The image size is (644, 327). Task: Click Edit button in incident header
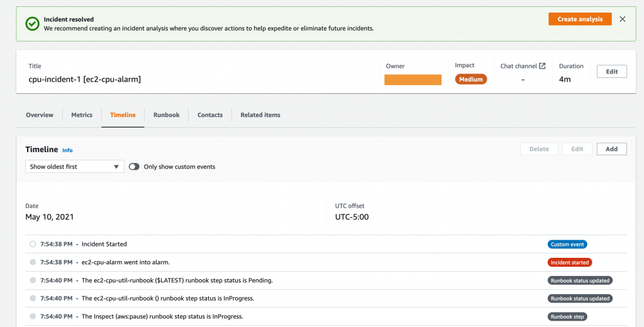coord(611,72)
